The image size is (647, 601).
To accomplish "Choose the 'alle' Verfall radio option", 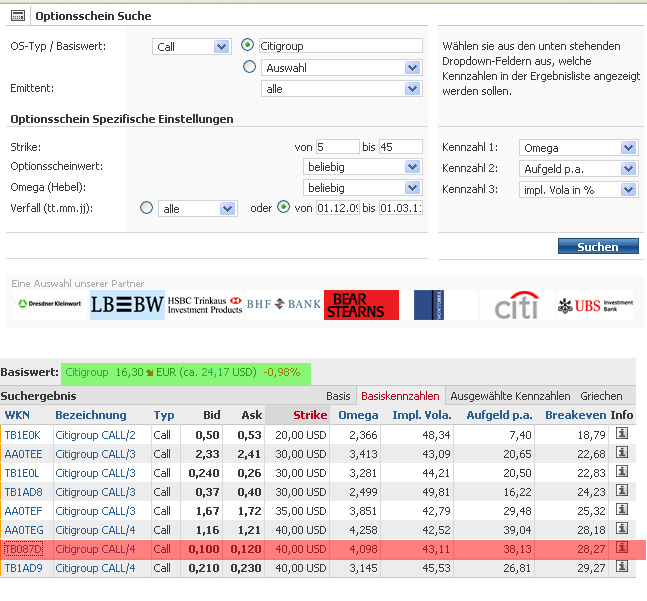I will [x=147, y=208].
